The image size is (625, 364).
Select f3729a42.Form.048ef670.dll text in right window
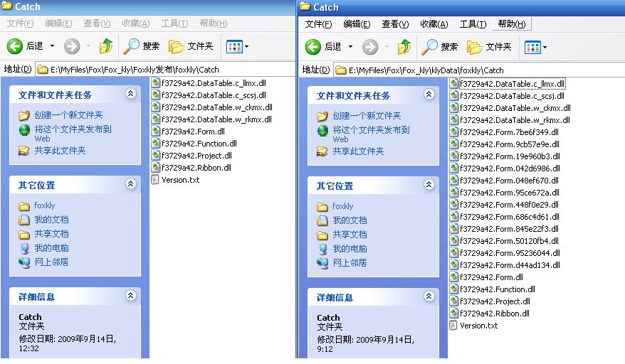(x=510, y=181)
